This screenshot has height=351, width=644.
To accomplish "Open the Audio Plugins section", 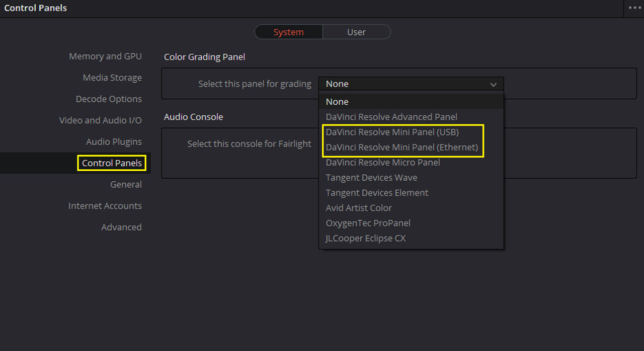I will pos(114,142).
